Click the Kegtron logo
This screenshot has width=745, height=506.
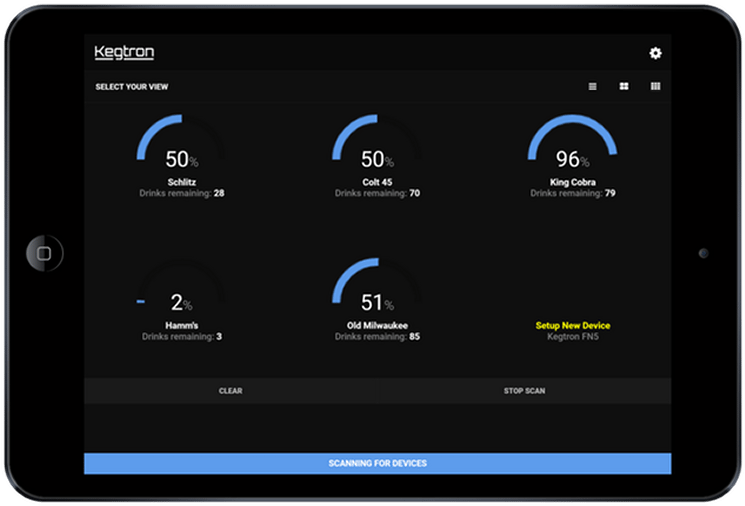124,52
